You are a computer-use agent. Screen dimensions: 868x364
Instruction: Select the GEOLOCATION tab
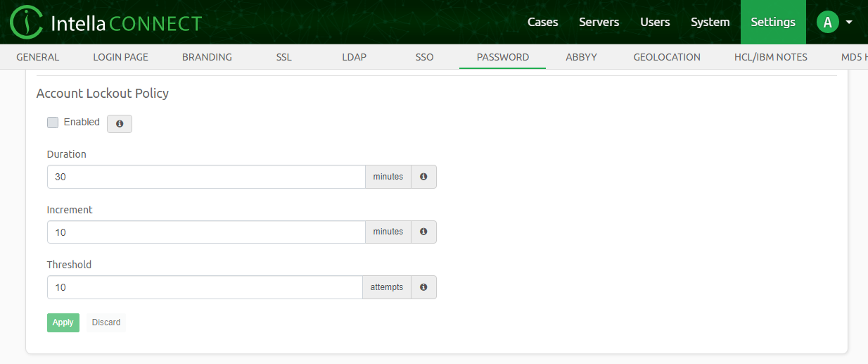[666, 57]
